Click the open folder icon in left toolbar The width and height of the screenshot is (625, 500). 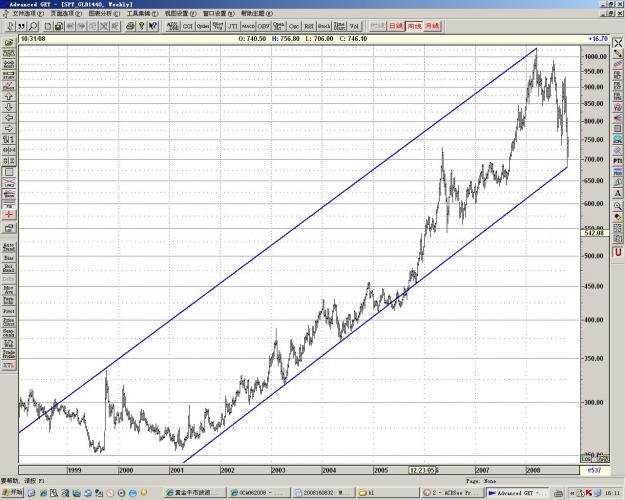(x=9, y=42)
